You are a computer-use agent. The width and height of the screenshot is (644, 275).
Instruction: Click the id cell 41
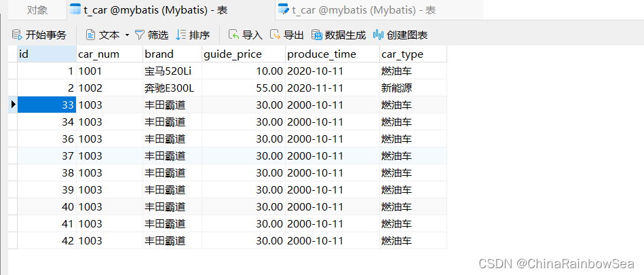(47, 223)
